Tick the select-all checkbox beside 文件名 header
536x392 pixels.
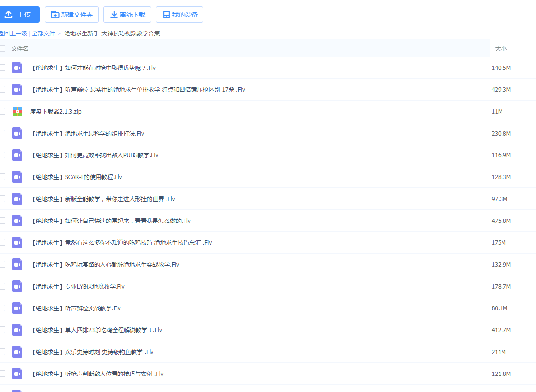[2, 49]
